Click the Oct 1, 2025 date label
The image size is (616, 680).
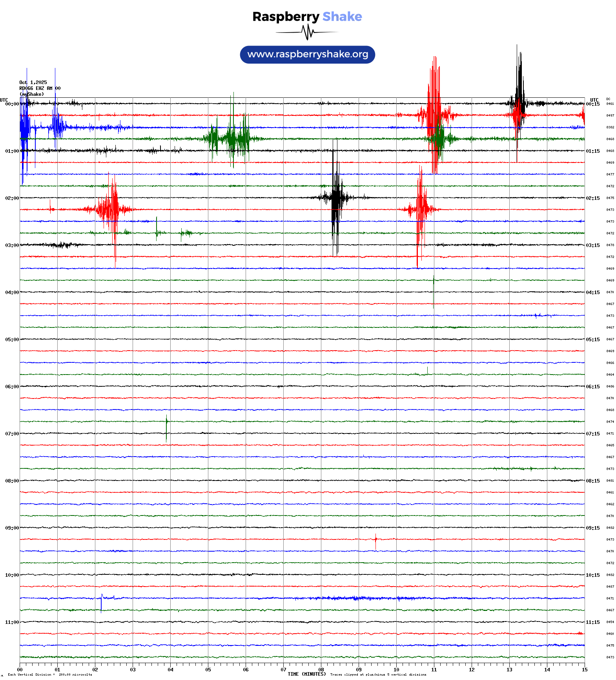[x=33, y=82]
